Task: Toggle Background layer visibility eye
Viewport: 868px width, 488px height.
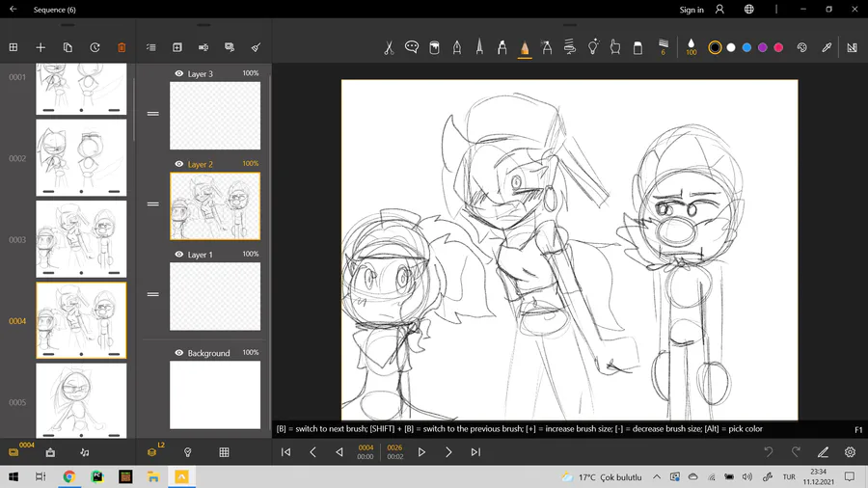Action: [178, 353]
